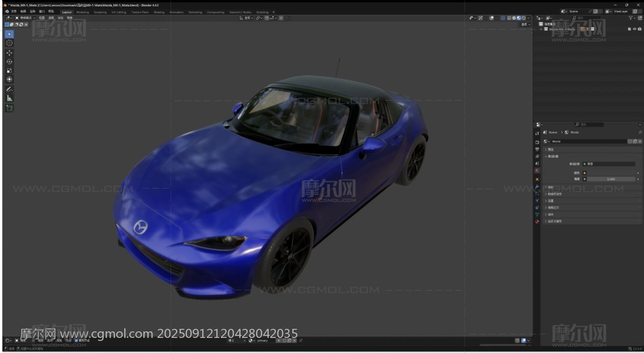Image resolution: width=644 pixels, height=353 pixels.
Task: Open the object mode dropdown
Action: [x=25, y=18]
